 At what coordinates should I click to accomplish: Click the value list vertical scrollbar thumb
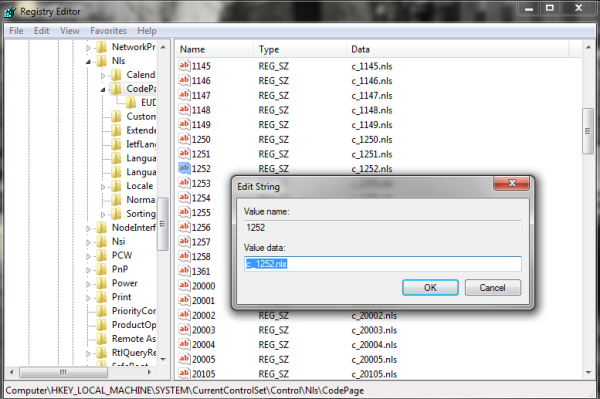[x=588, y=131]
